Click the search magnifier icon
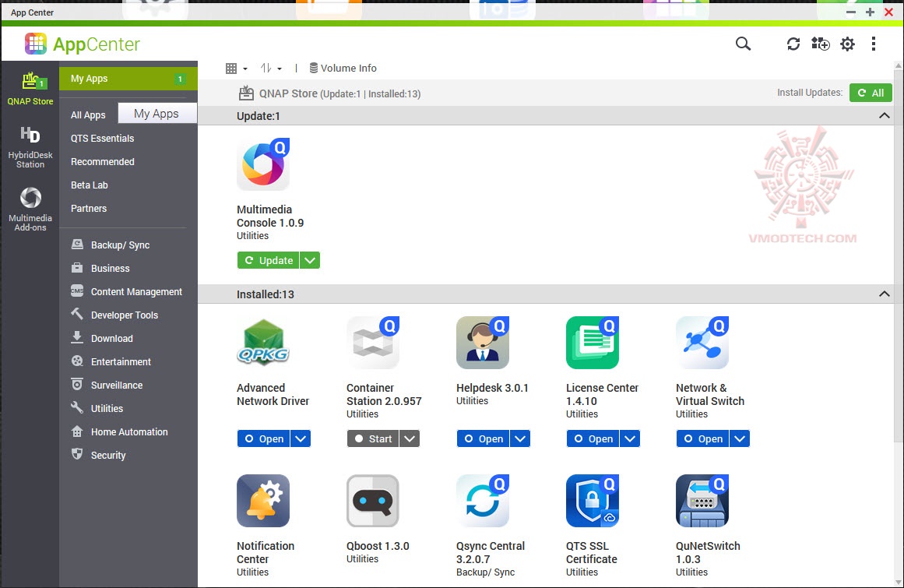This screenshot has width=904, height=588. (x=743, y=44)
